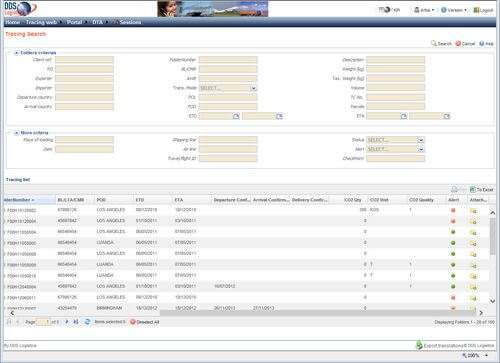The width and height of the screenshot is (500, 363).
Task: Open the second ETD calendar picker
Action: pos(279,116)
